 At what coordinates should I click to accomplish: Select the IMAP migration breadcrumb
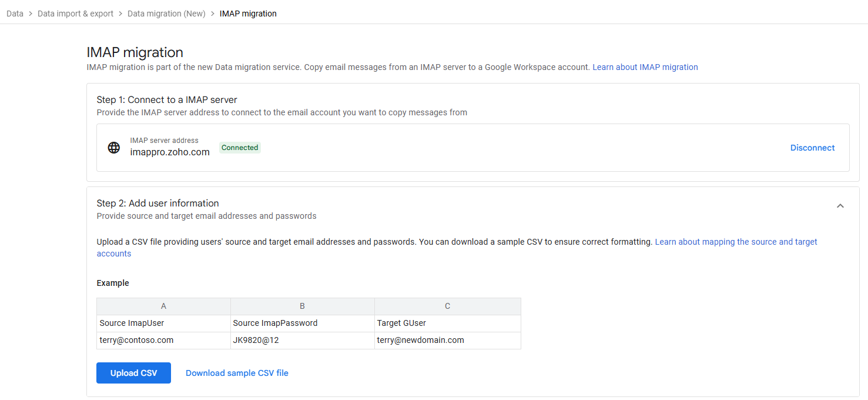coord(248,14)
